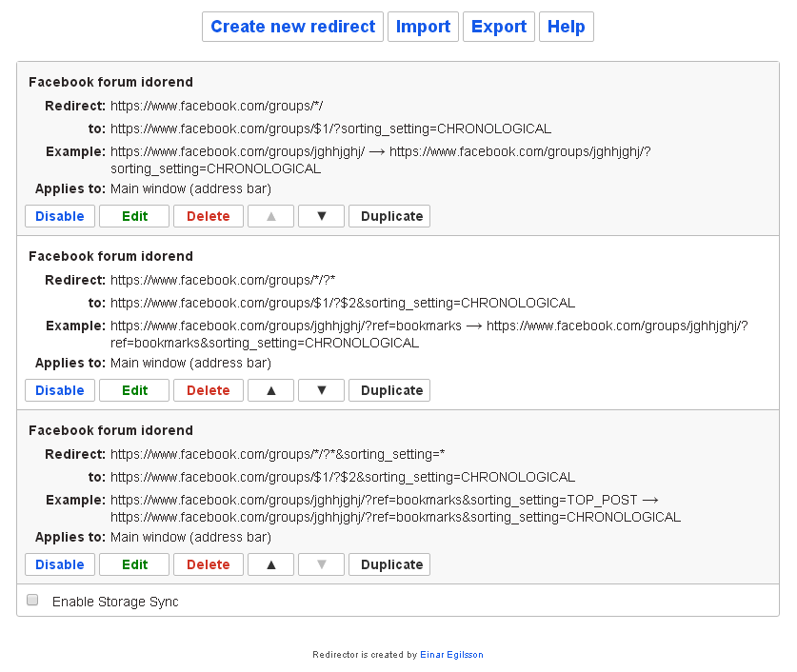The width and height of the screenshot is (797, 672).
Task: Open the Help page
Action: click(x=566, y=27)
